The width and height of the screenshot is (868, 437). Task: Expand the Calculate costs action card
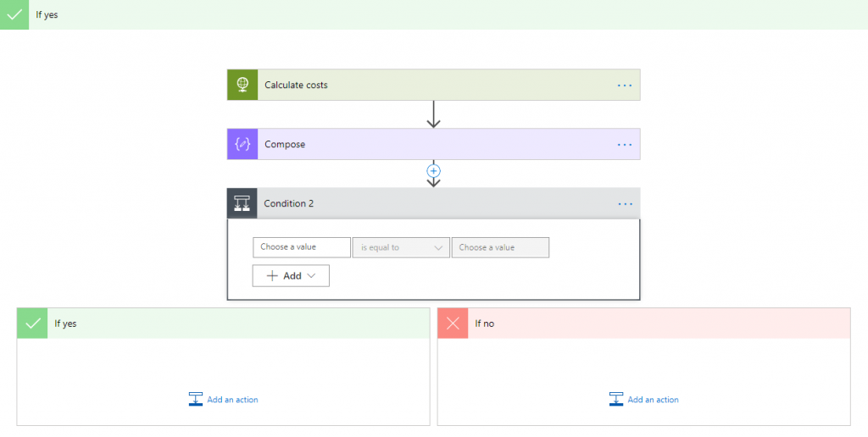296,85
